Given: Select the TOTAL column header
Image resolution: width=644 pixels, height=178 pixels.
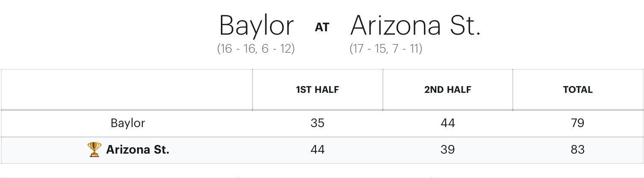Looking at the screenshot, I should [578, 90].
